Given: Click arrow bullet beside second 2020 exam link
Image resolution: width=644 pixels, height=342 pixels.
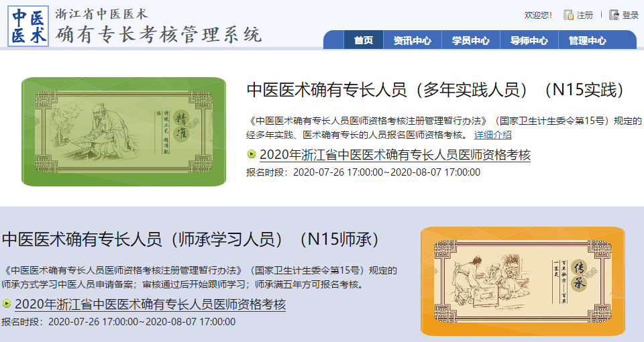Looking at the screenshot, I should click(x=7, y=303).
